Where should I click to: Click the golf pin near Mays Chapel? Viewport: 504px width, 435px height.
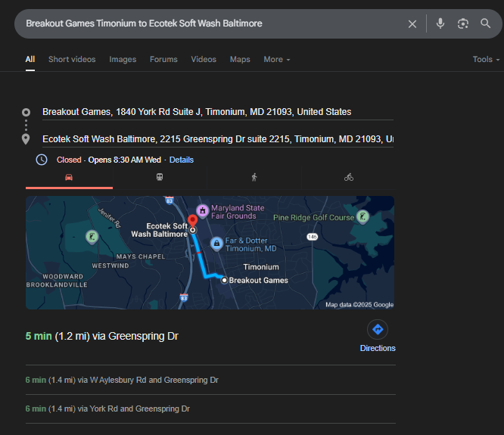92,237
